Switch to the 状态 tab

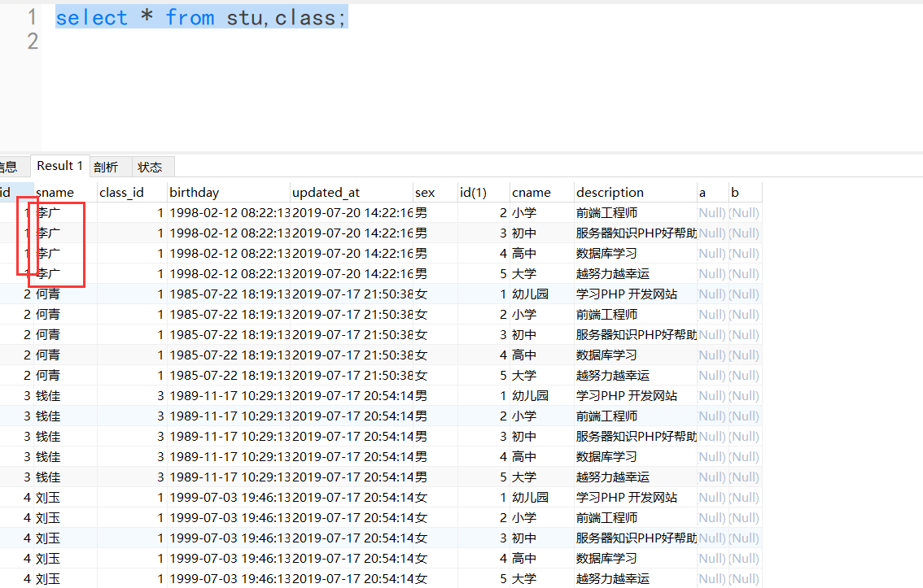(x=151, y=166)
